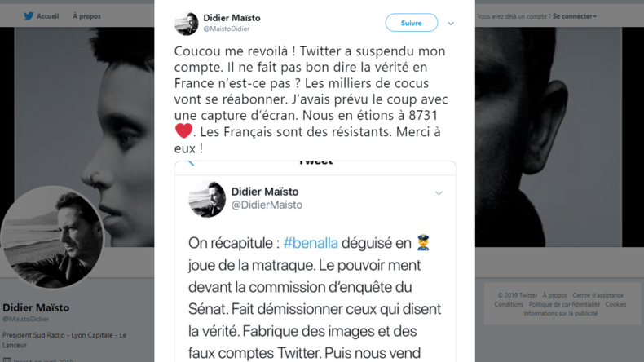Click the Conditions footer link
Screen dimensions: 644x362
click(x=509, y=304)
